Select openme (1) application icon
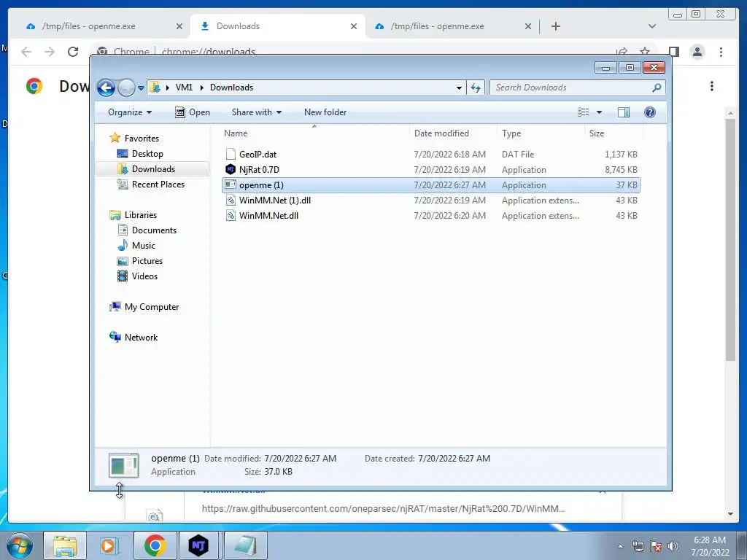 pos(231,184)
